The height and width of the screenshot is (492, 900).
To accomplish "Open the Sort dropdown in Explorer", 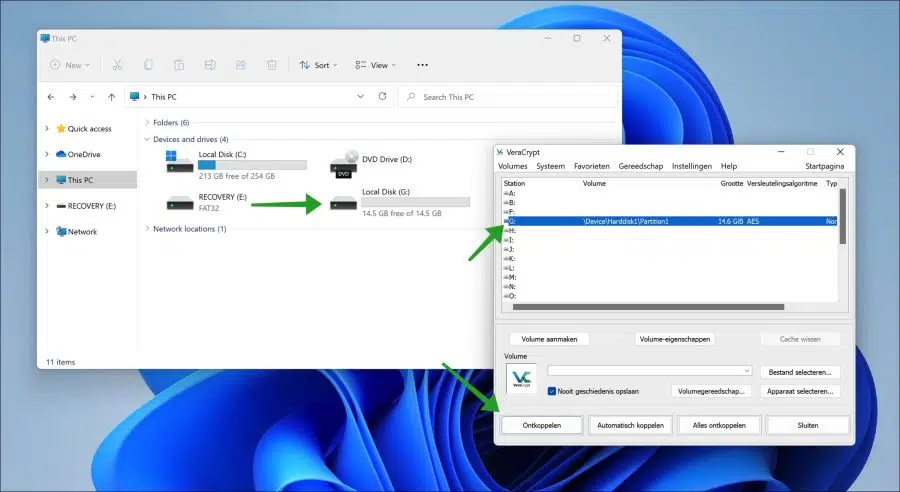I will (x=319, y=65).
